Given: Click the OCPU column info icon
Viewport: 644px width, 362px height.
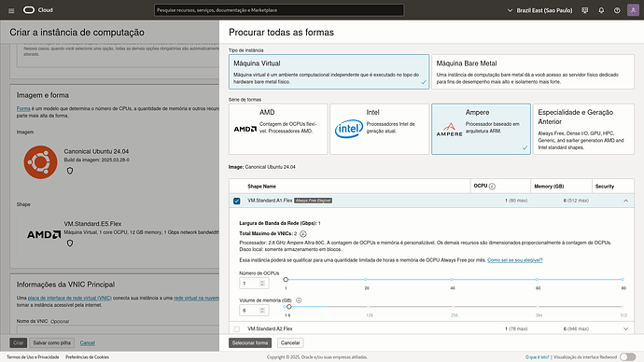Looking at the screenshot, I should (492, 187).
